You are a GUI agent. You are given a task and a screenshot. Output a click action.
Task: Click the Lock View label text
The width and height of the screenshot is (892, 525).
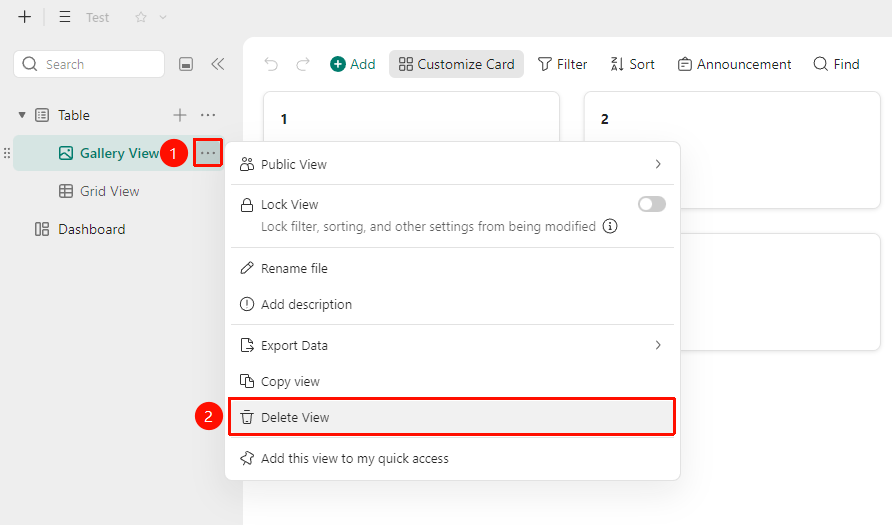pyautogui.click(x=290, y=204)
